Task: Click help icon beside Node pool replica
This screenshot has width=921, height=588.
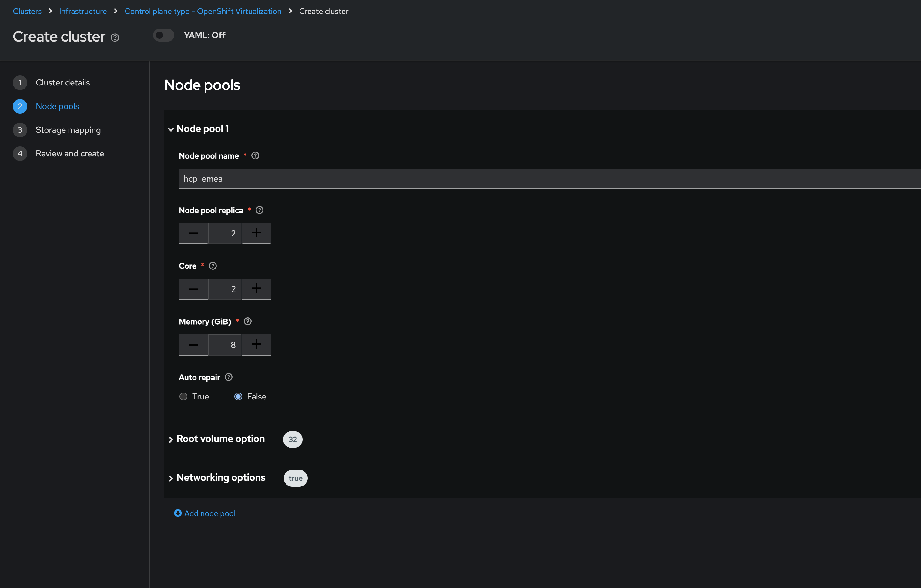Action: [x=259, y=210]
